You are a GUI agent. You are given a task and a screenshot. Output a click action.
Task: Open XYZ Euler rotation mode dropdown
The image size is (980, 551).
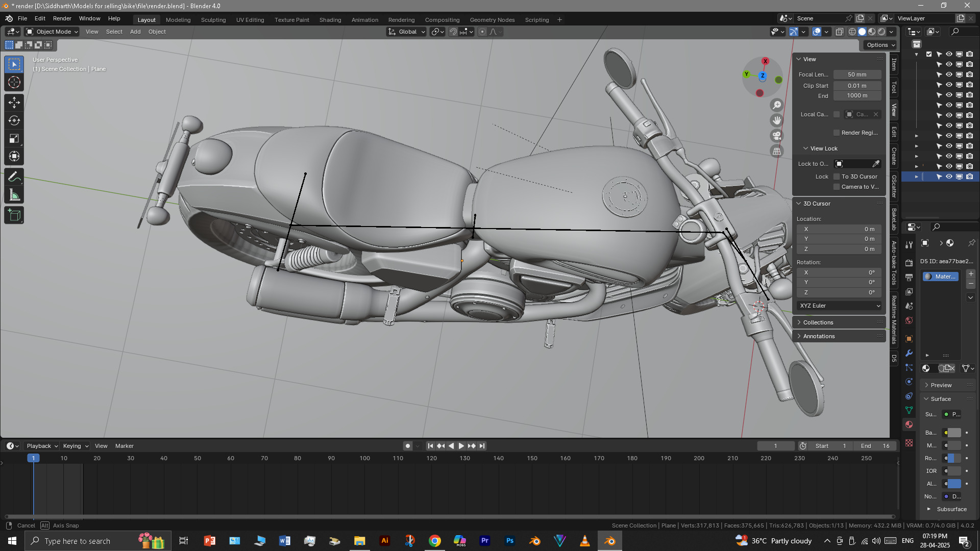[840, 306]
